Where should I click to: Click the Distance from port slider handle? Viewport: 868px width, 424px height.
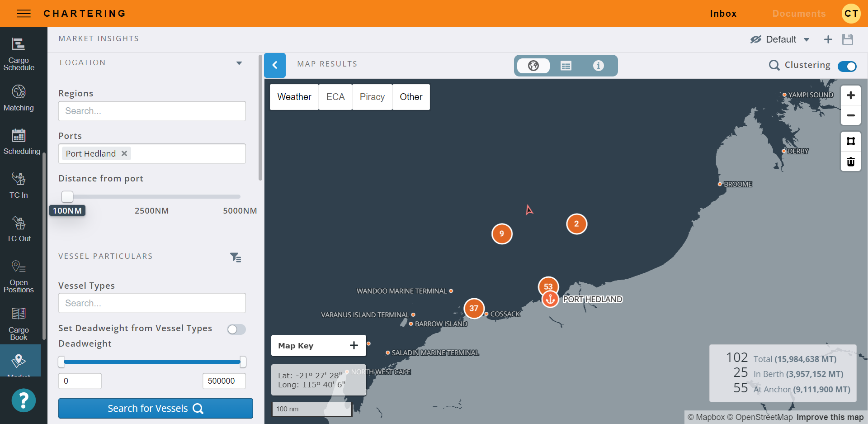click(67, 196)
